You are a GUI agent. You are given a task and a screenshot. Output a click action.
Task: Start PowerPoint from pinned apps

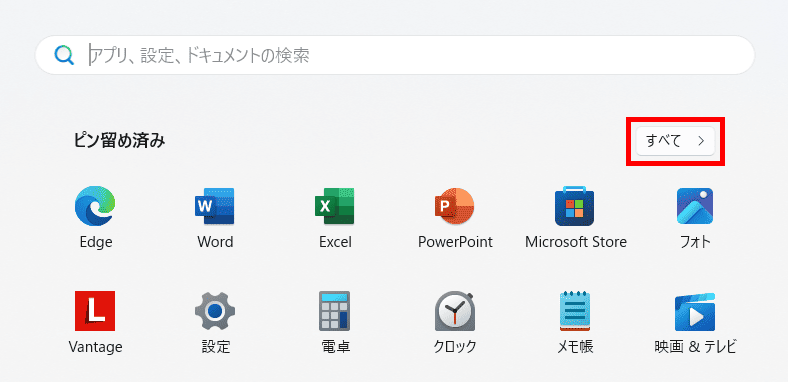coord(455,206)
